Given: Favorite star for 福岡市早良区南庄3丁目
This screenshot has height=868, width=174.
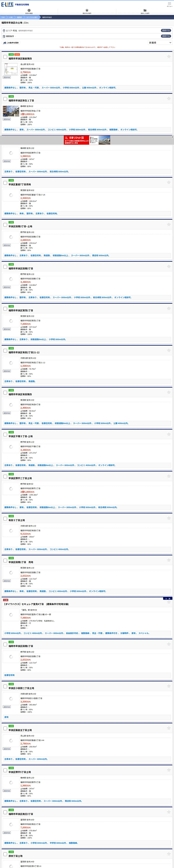Looking at the screenshot, I should pos(169,812).
